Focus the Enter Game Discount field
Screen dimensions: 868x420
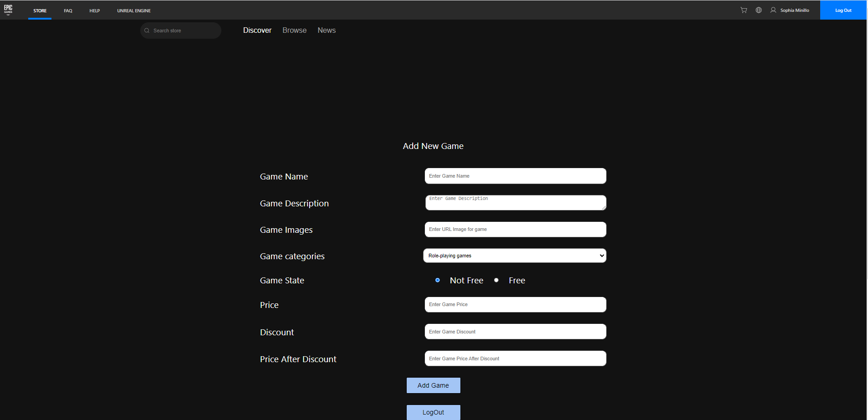[516, 332]
